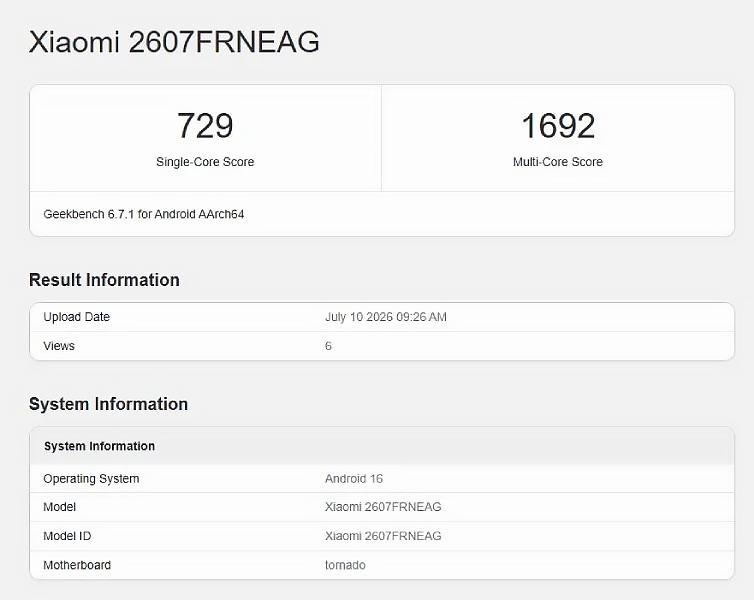This screenshot has height=600, width=754.
Task: Select the July 10 2026 09:26 AM value
Action: pyautogui.click(x=386, y=317)
